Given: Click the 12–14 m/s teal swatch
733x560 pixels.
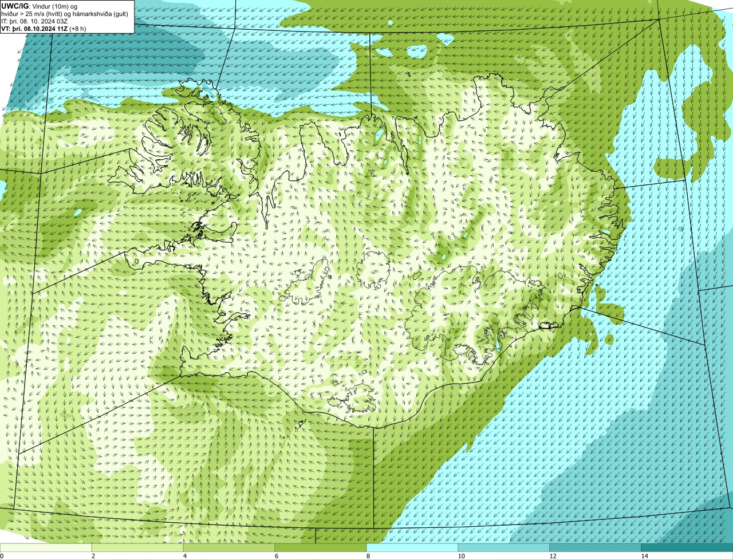Looking at the screenshot, I should (x=596, y=547).
